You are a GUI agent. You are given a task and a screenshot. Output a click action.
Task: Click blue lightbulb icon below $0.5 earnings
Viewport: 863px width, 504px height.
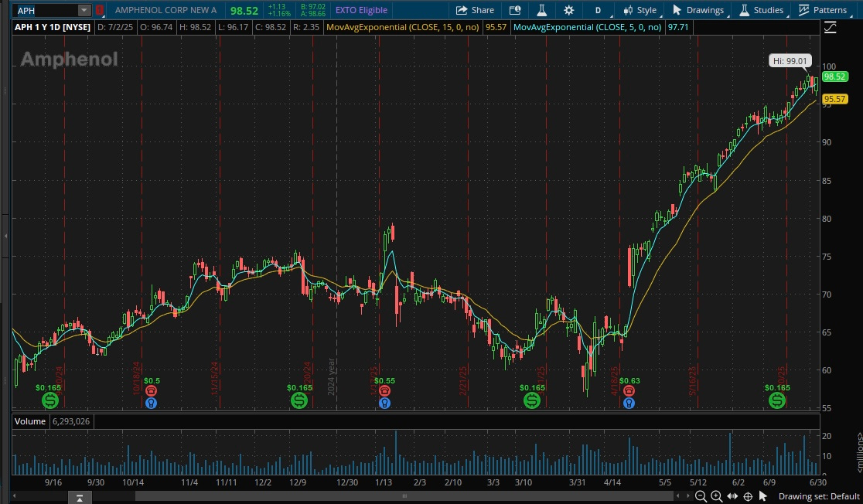coord(151,404)
